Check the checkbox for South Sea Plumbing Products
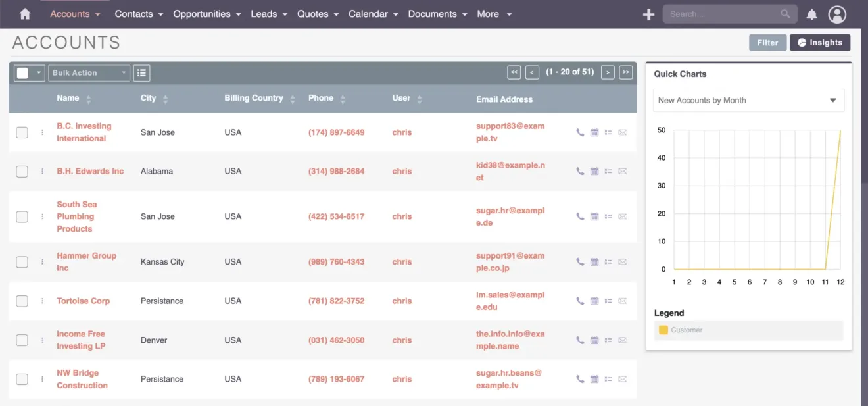868x406 pixels. pos(22,216)
